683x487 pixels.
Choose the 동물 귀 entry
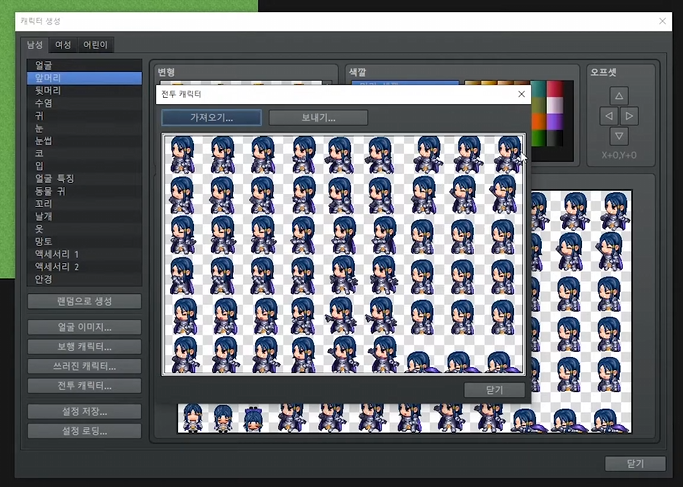85,191
